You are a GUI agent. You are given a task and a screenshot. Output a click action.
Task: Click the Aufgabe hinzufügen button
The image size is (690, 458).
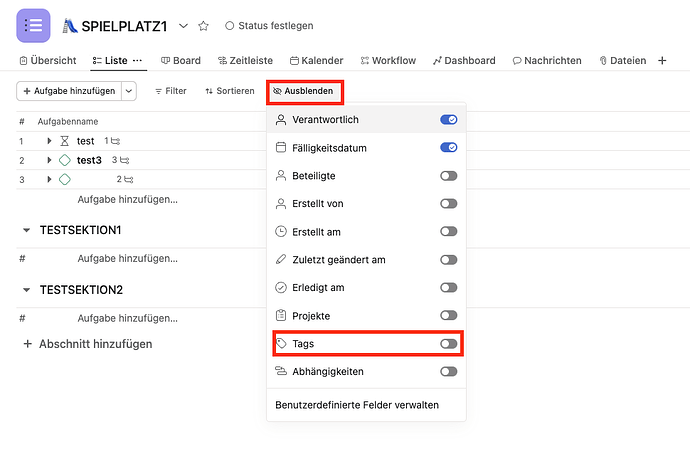[x=68, y=91]
